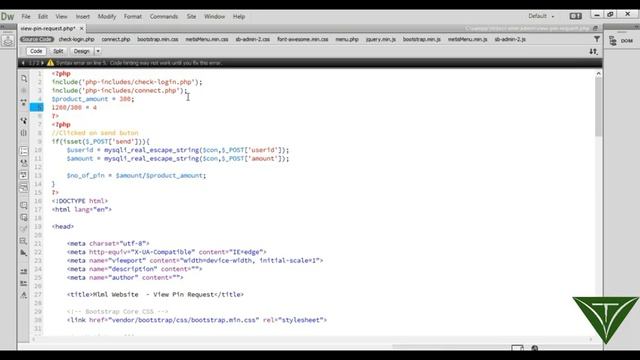Screen dimensions: 640x360
Task: Open the Commands menu
Action: pyautogui.click(x=164, y=16)
